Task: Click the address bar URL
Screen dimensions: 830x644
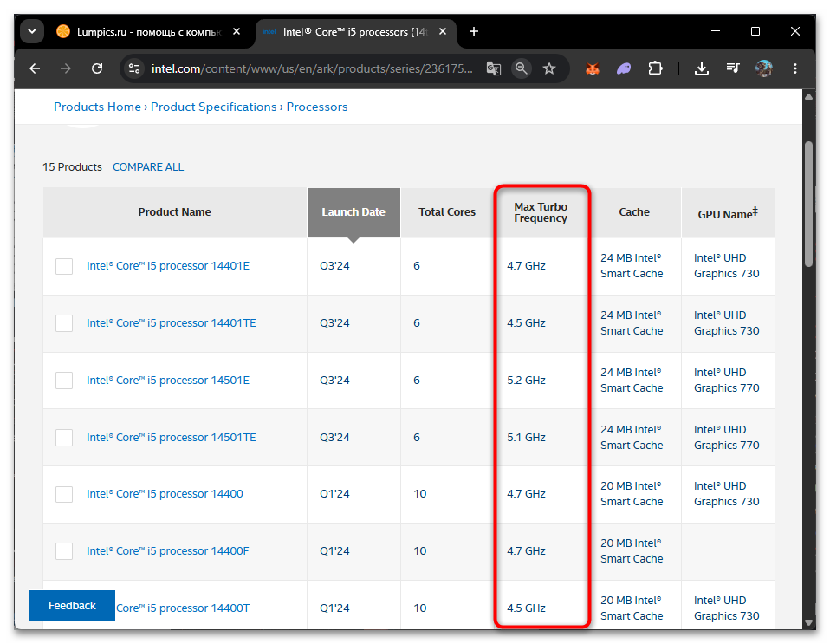Action: (312, 68)
